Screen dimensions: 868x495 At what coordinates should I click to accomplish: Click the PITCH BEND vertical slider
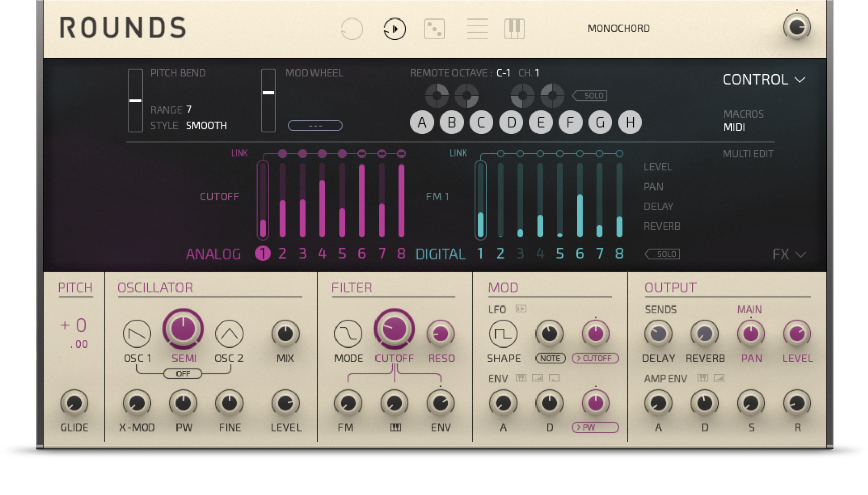[135, 100]
